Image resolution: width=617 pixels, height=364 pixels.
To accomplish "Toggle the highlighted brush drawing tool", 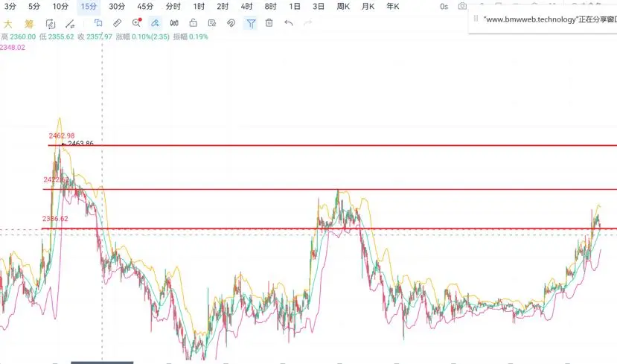I will tap(155, 23).
